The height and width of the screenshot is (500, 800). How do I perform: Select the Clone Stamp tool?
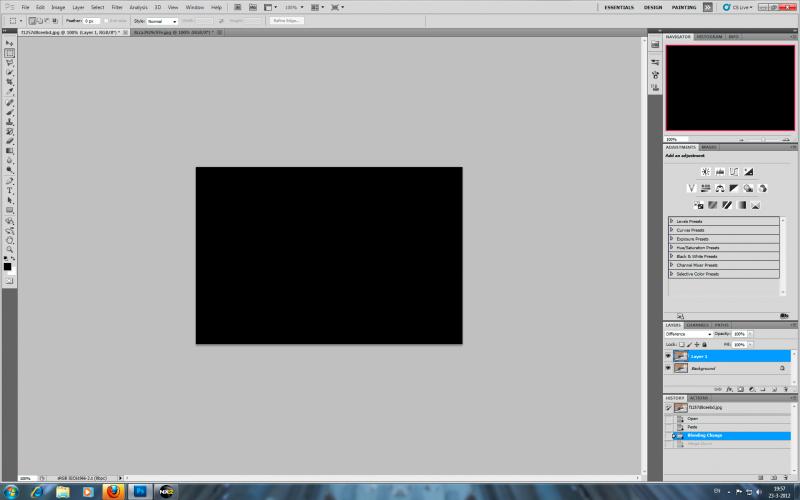pyautogui.click(x=10, y=122)
